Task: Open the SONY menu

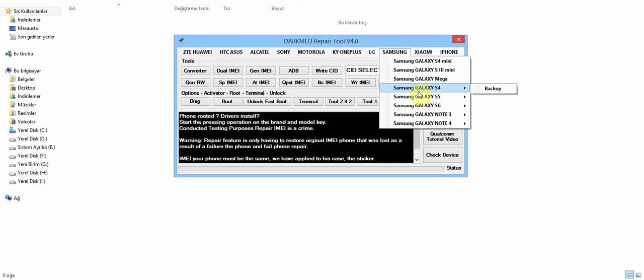Action: (x=283, y=52)
